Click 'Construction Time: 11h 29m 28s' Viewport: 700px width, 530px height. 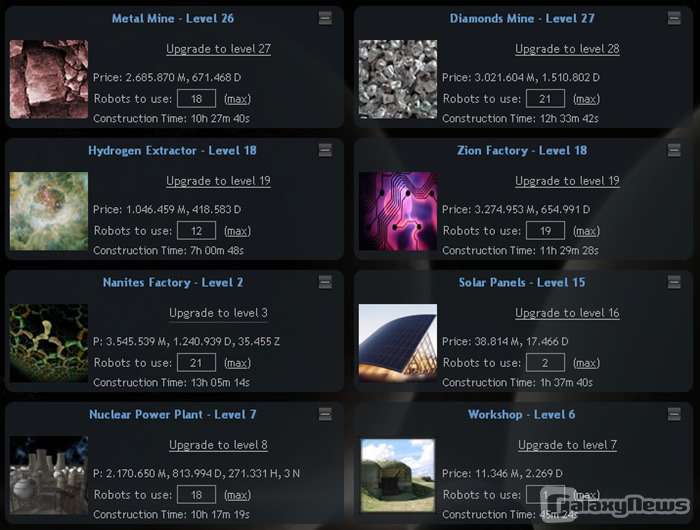[521, 250]
